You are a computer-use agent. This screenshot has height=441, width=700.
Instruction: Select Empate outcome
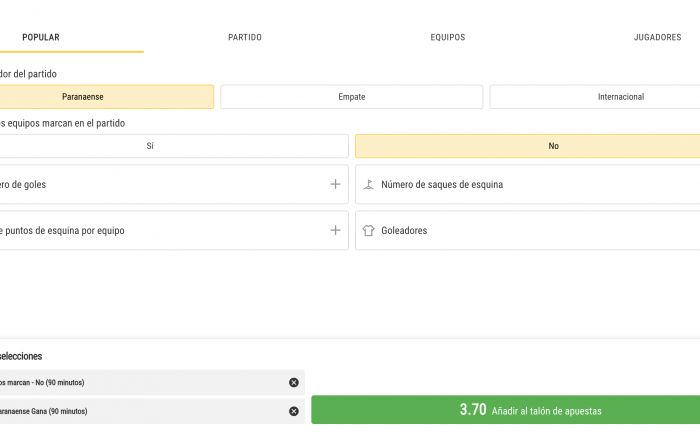352,97
